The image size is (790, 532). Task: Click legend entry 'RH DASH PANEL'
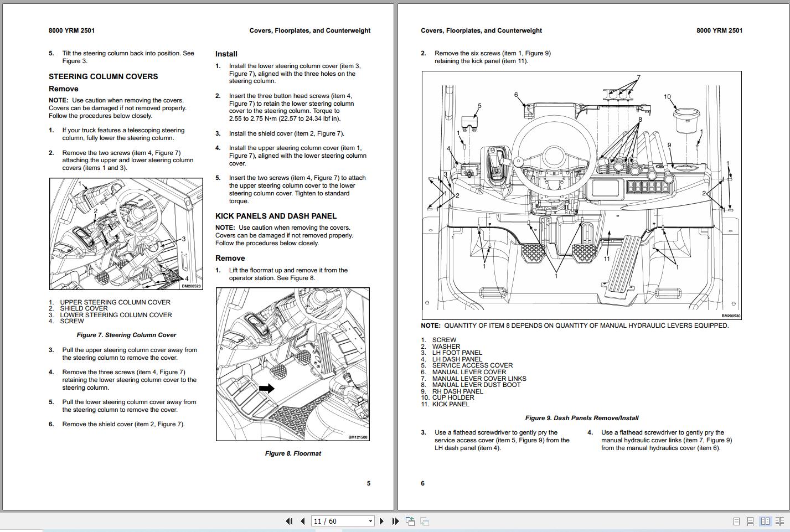[x=458, y=391]
